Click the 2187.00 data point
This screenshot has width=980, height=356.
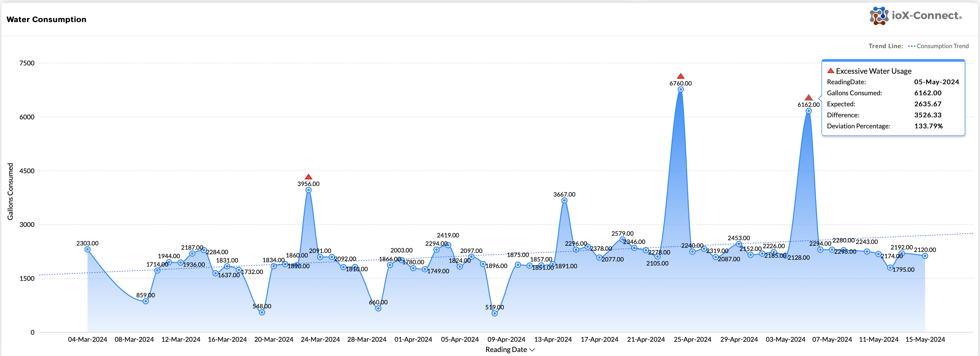click(192, 254)
